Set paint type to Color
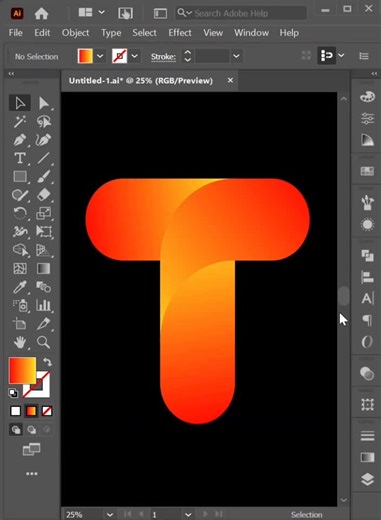 (15, 411)
